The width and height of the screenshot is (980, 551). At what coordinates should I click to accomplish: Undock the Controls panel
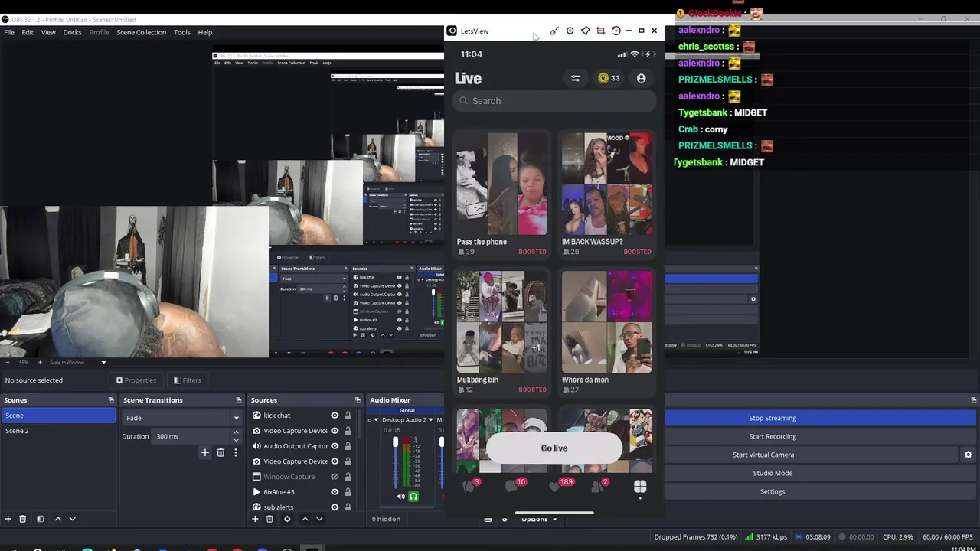click(973, 400)
